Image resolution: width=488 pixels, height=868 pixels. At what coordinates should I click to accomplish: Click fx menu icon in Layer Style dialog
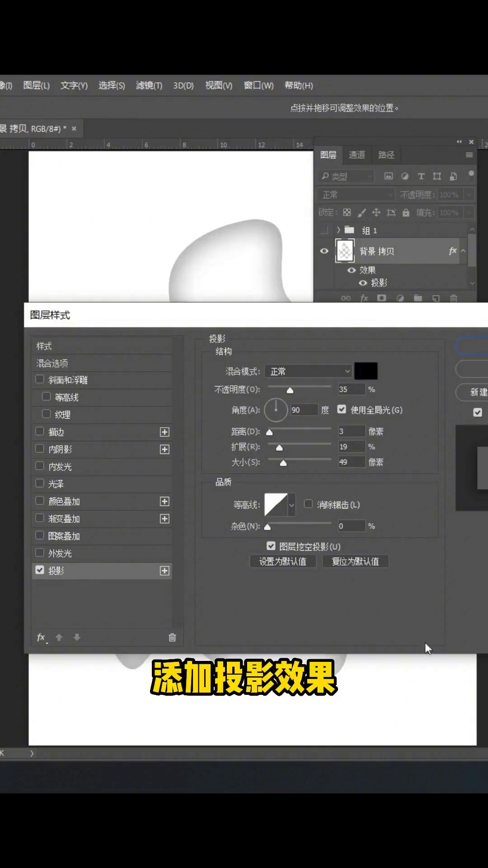click(42, 637)
